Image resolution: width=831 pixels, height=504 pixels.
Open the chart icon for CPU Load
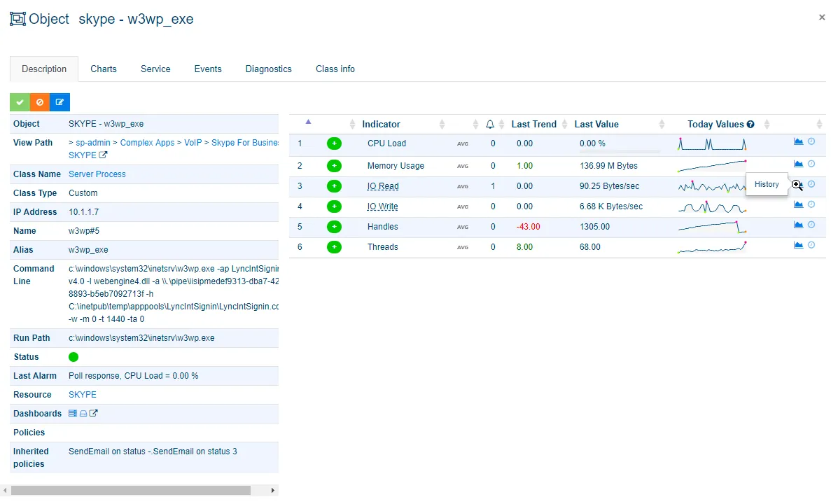pyautogui.click(x=798, y=141)
